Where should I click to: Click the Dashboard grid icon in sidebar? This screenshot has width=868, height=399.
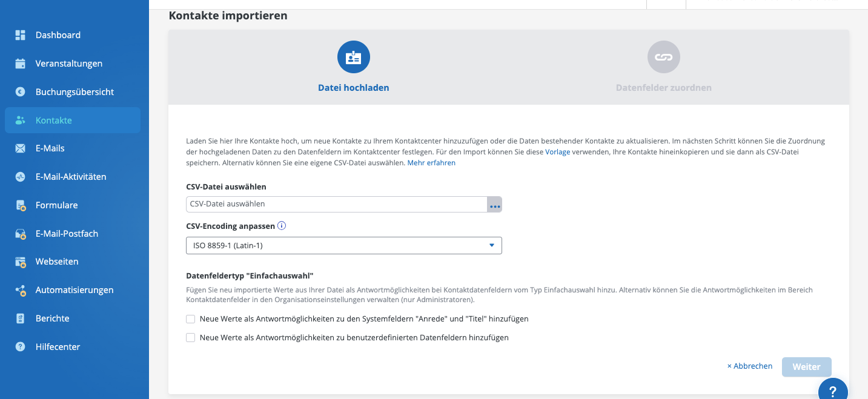(21, 35)
